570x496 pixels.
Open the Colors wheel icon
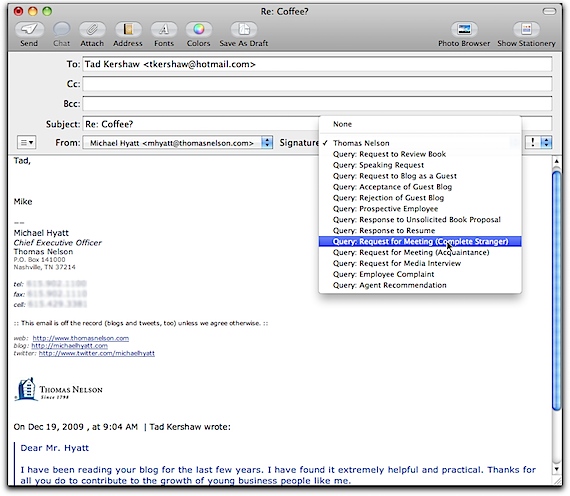pyautogui.click(x=198, y=29)
